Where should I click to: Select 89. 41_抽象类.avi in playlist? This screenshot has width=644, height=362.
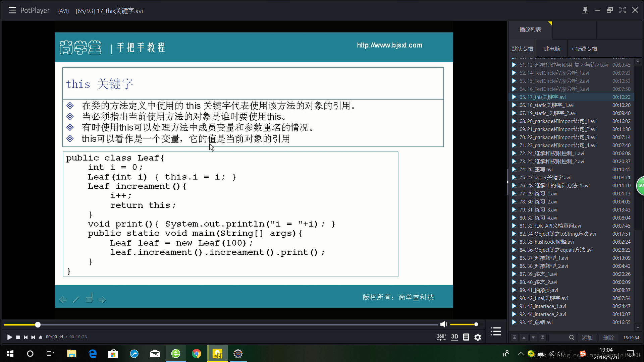(x=571, y=290)
